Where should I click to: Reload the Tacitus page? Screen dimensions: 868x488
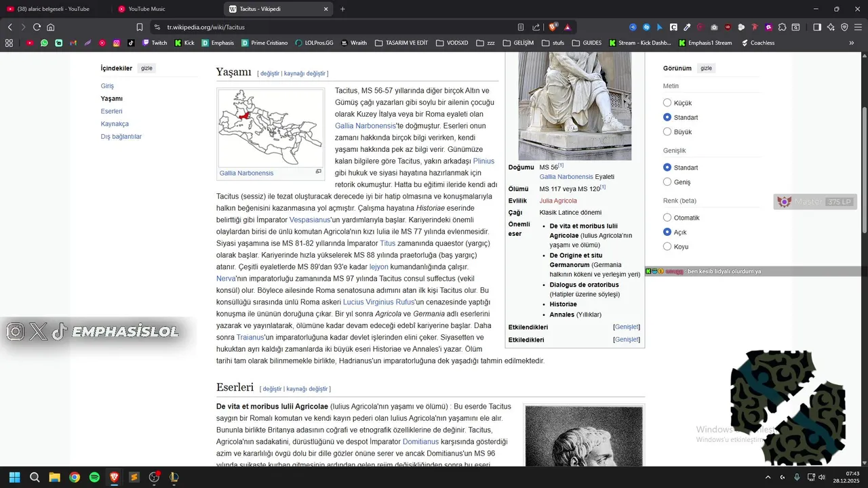click(x=37, y=27)
